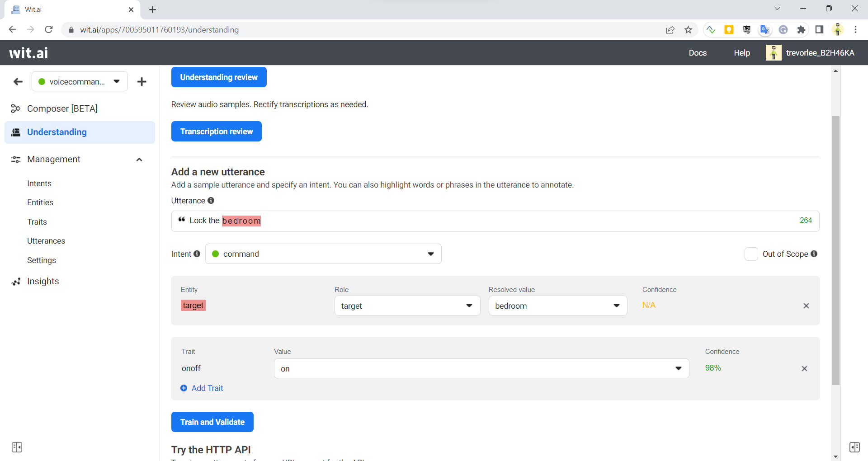The width and height of the screenshot is (868, 461).
Task: Click the Transcription review button
Action: pyautogui.click(x=217, y=132)
